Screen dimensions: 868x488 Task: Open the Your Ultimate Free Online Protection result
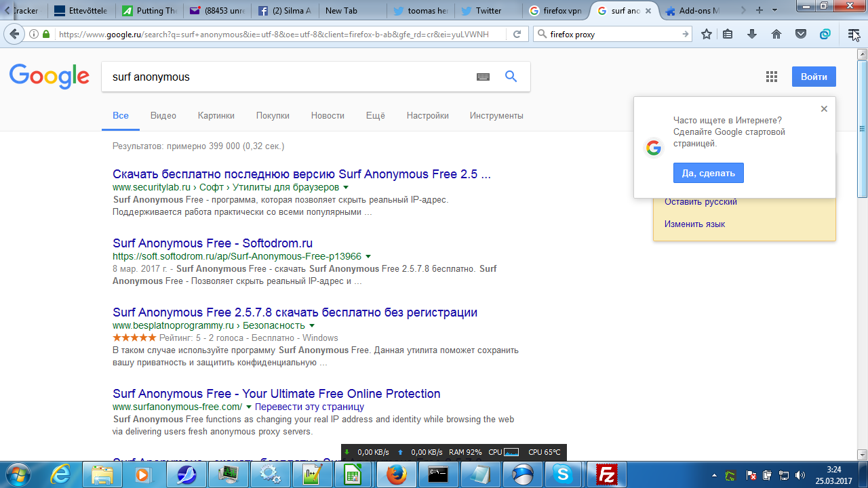277,394
